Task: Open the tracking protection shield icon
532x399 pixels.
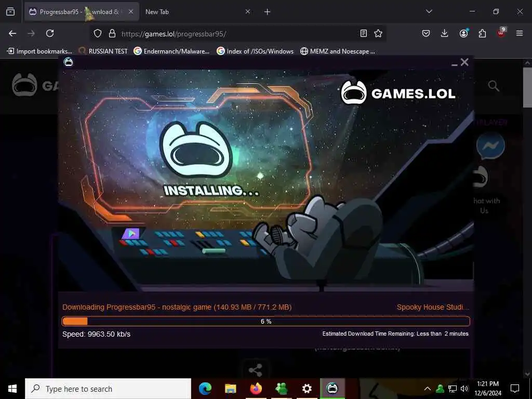Action: 98,33
